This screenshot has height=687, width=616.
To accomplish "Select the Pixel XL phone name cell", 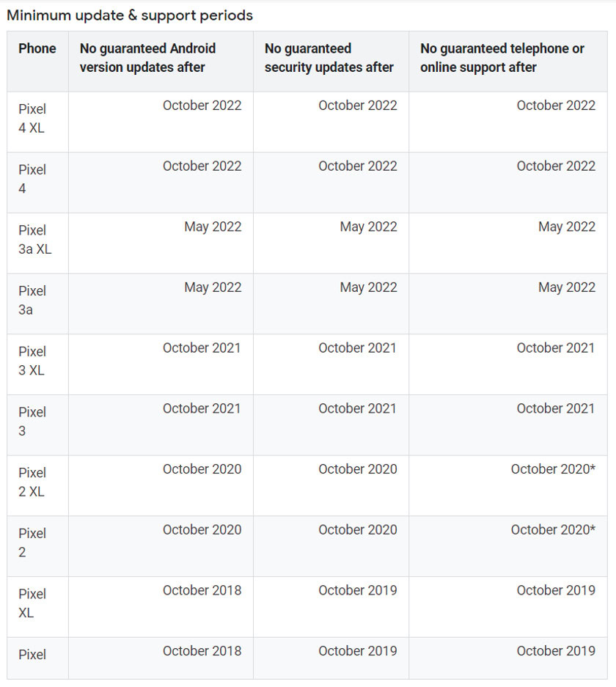I will tap(32, 603).
